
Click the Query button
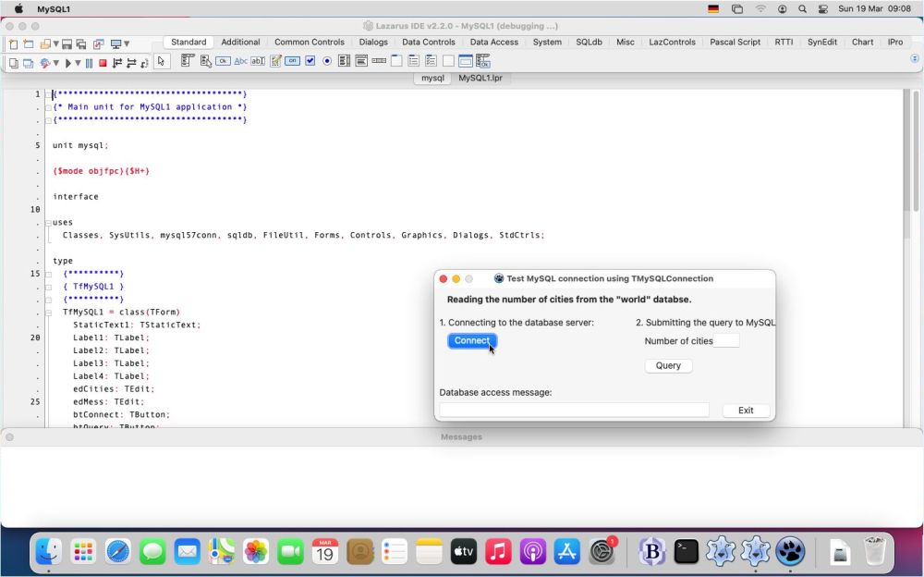pyautogui.click(x=668, y=366)
